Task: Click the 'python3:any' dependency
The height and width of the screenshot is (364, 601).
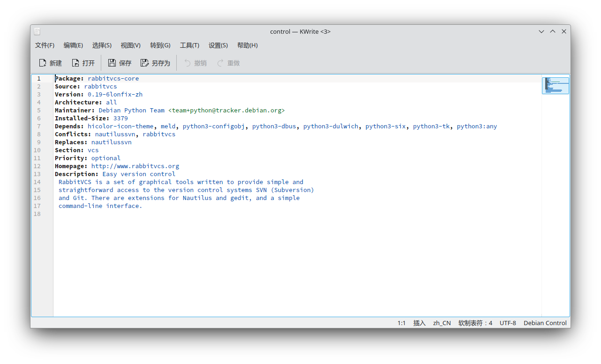Action: tap(477, 126)
